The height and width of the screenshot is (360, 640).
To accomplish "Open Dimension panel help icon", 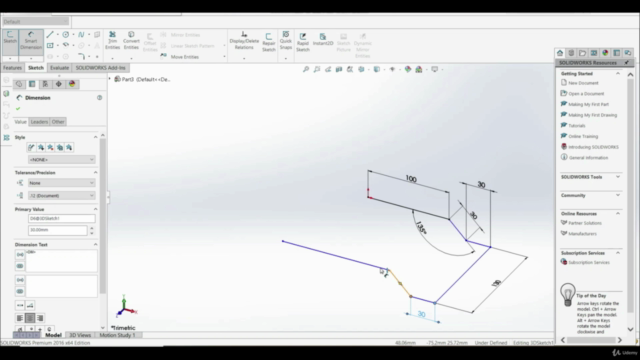I will click(100, 98).
